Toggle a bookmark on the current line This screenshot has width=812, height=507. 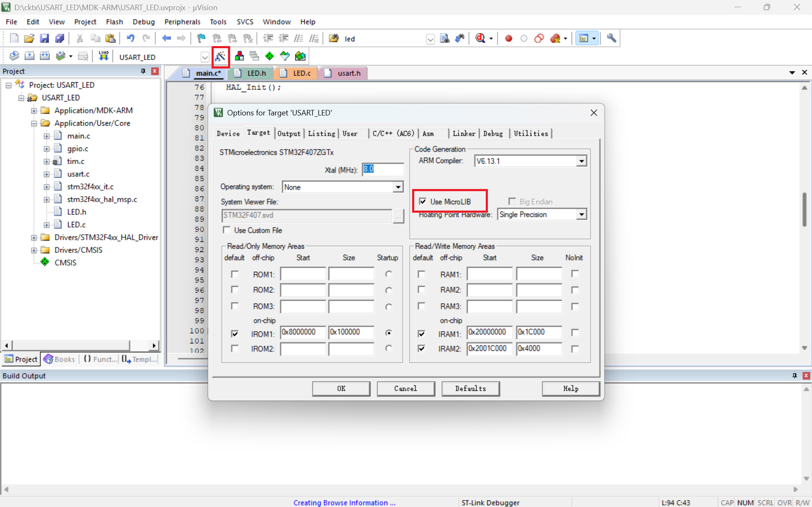coord(201,38)
